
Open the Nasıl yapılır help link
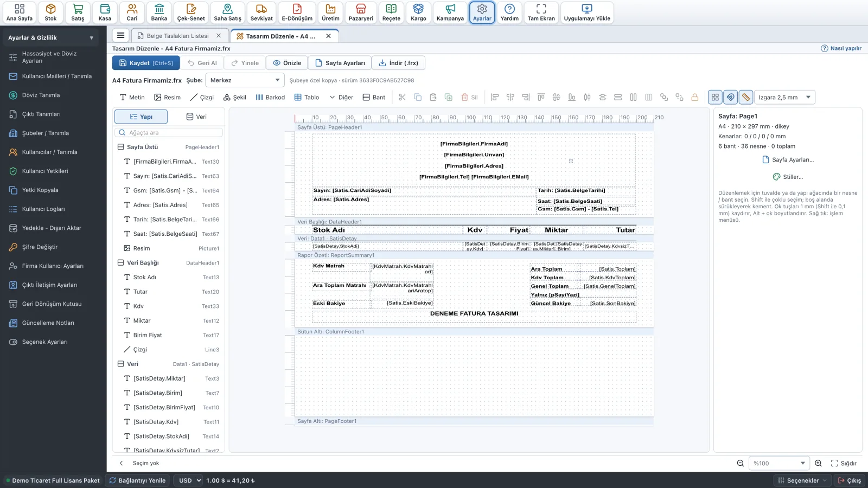pos(841,48)
